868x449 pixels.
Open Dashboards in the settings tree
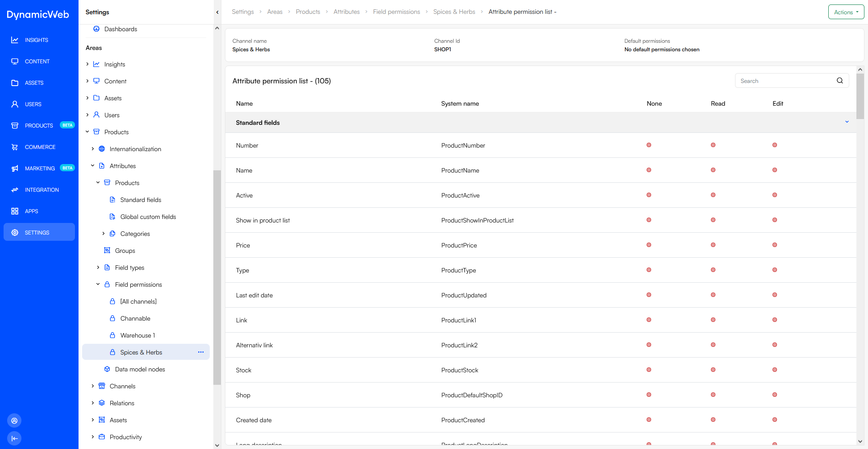[120, 29]
